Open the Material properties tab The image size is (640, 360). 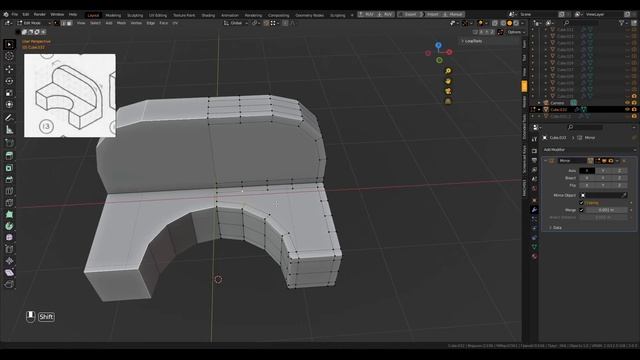click(534, 256)
